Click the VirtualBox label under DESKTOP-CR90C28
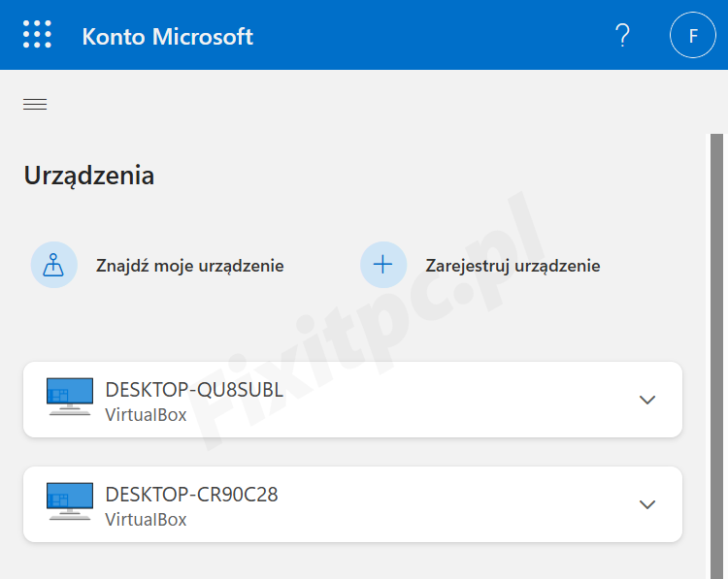The height and width of the screenshot is (579, 728). pos(146,519)
